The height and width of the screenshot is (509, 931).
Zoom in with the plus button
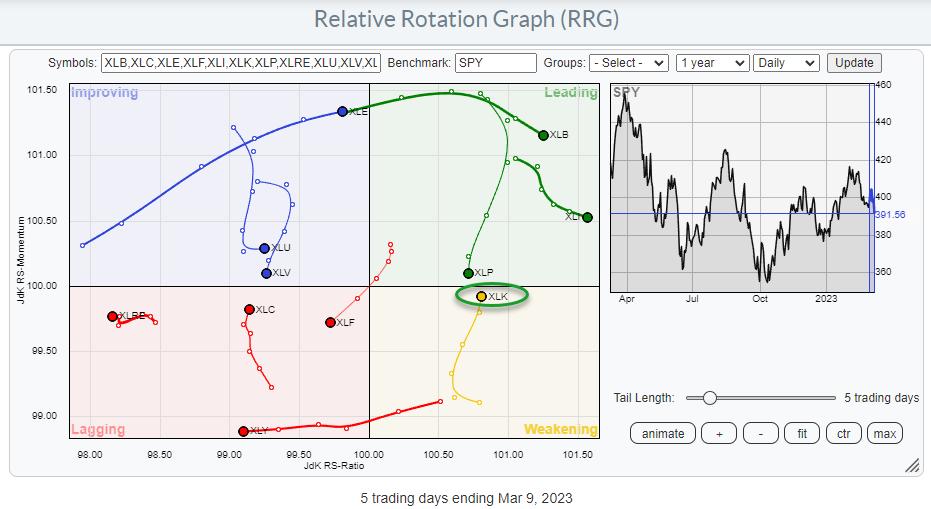pos(718,433)
